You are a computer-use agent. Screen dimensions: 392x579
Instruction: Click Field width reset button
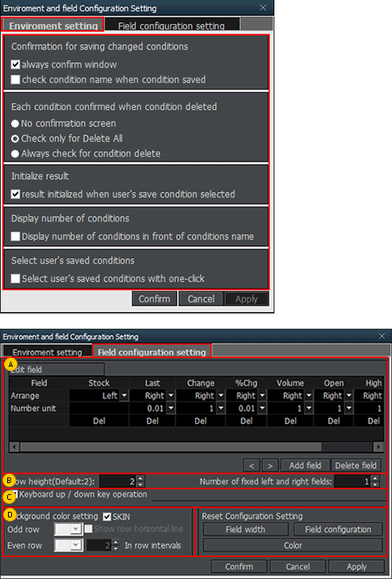tap(246, 529)
